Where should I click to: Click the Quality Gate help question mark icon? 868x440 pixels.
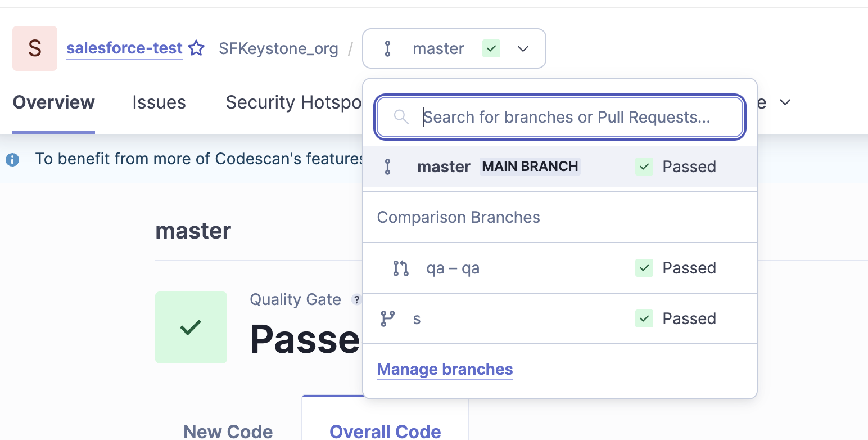pyautogui.click(x=356, y=299)
